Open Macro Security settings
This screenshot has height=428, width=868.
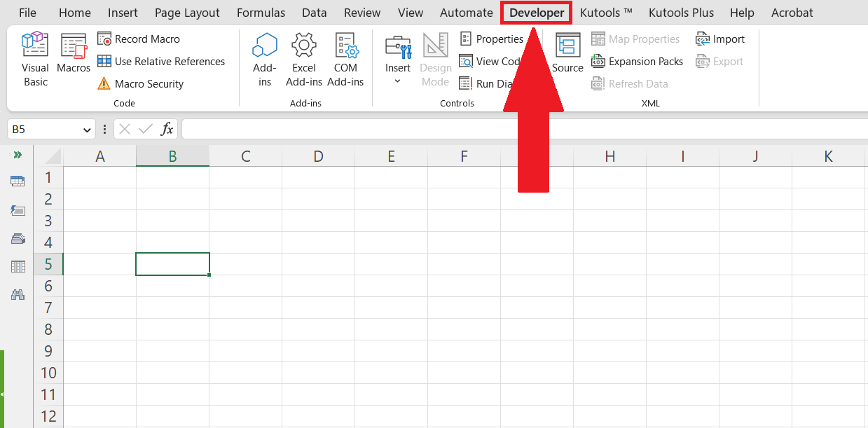tap(149, 83)
